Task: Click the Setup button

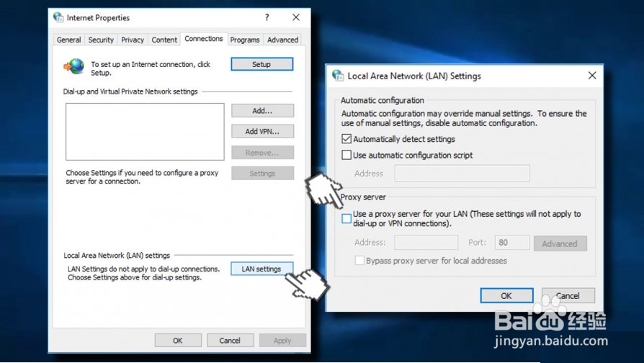Action: click(262, 64)
